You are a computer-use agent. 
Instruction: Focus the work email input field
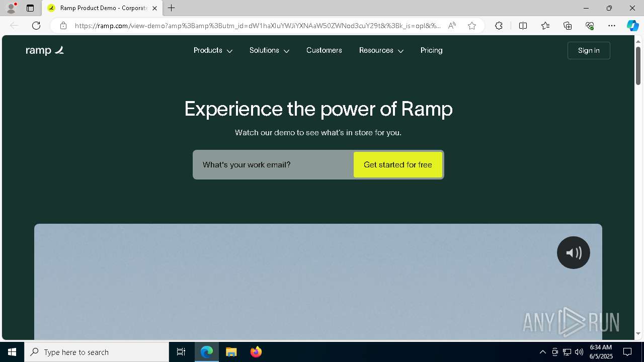(x=274, y=164)
